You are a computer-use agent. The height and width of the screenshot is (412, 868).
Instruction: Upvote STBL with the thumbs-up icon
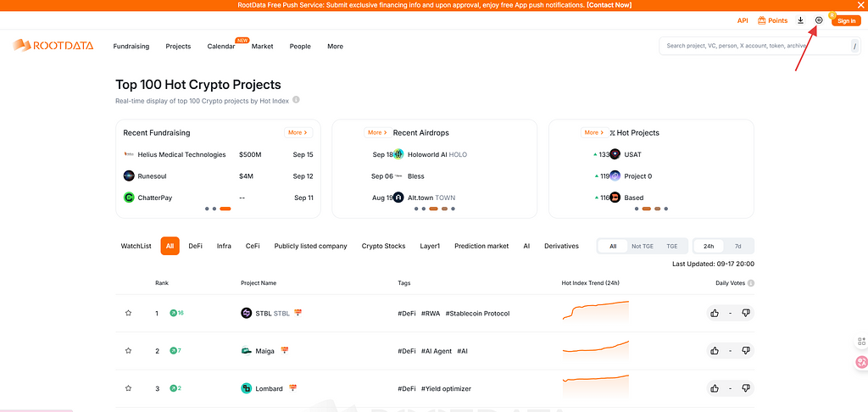(x=715, y=313)
